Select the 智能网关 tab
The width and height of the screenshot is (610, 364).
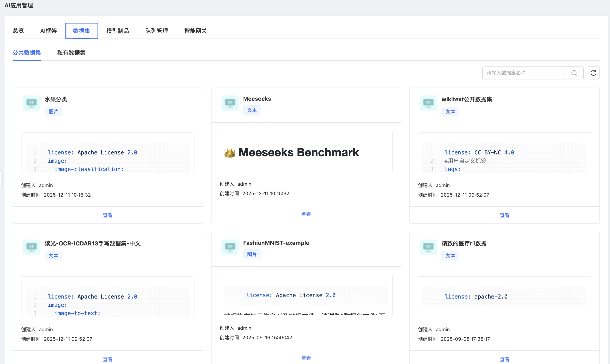195,31
